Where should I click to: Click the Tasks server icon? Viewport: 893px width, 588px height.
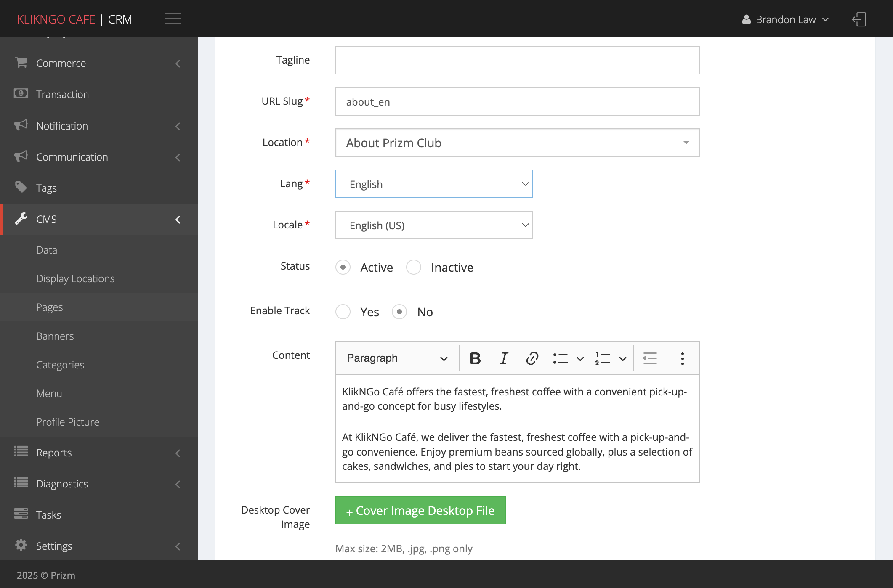21,514
